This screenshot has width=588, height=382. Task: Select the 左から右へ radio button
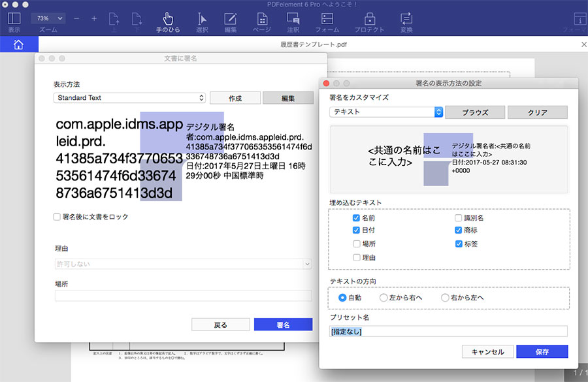(384, 298)
